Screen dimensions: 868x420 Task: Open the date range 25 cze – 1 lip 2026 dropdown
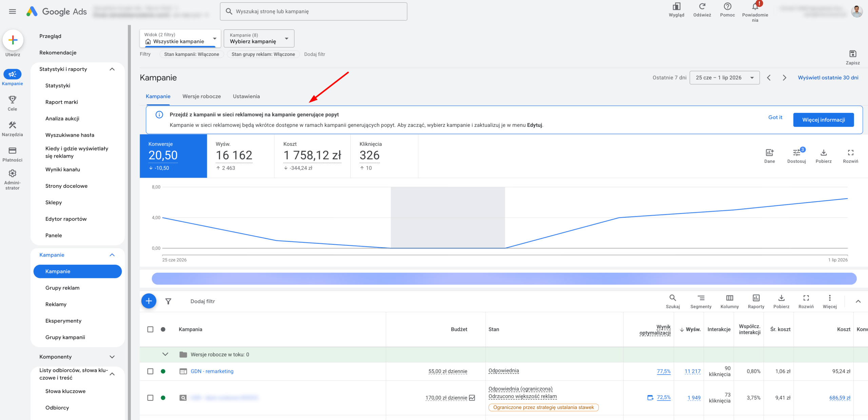click(724, 78)
